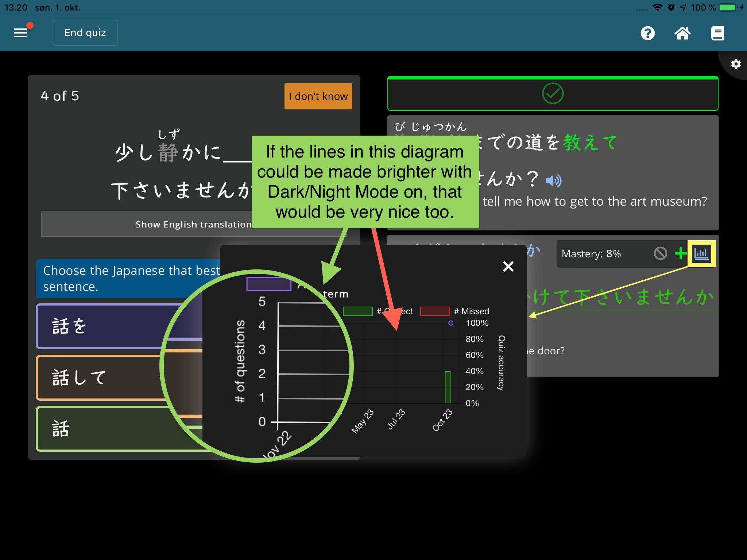Open the hamburger menu
The width and height of the screenshot is (747, 560).
(x=20, y=33)
